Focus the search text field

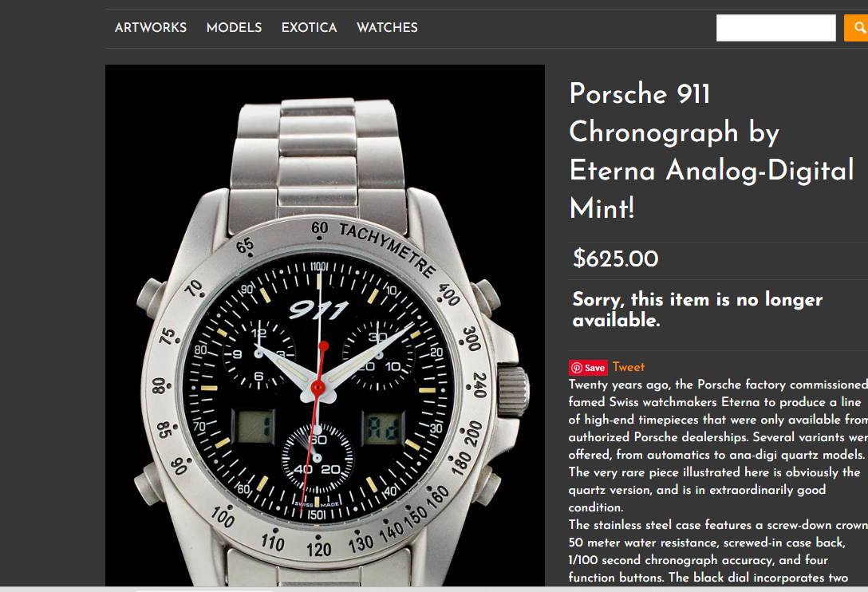point(775,28)
